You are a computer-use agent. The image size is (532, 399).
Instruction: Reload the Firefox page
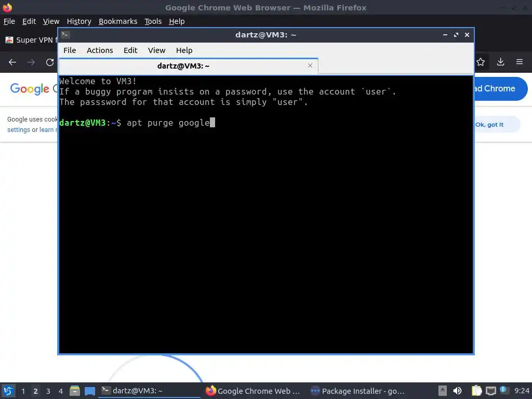(x=50, y=62)
